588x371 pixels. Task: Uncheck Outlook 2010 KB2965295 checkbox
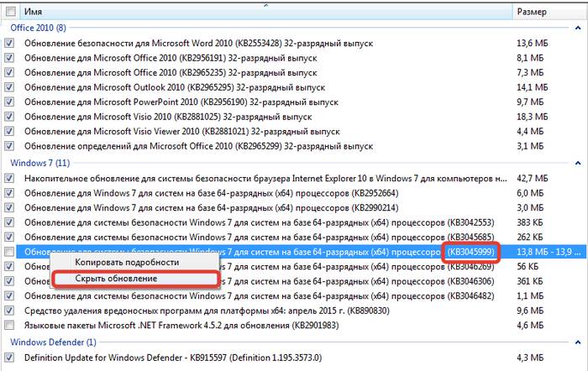click(9, 87)
